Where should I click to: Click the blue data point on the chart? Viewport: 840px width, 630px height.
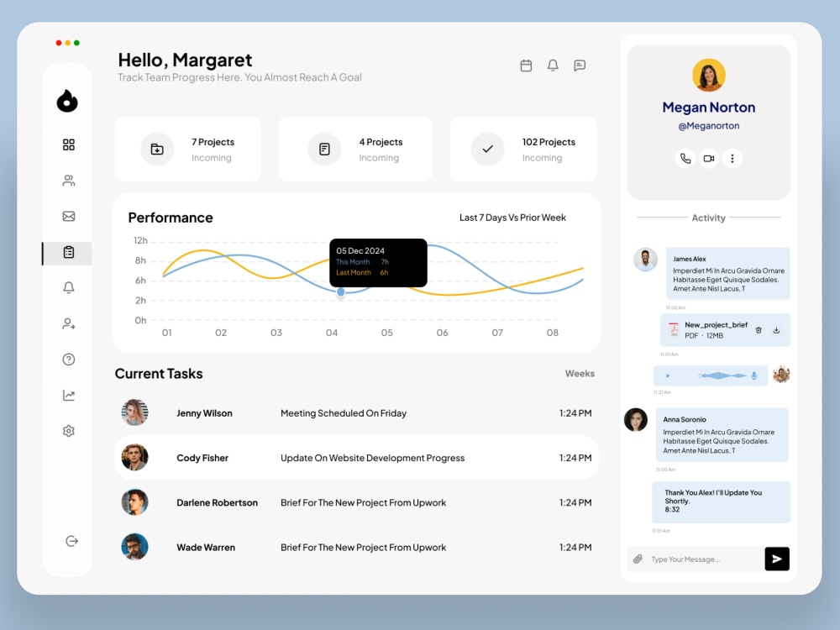(x=341, y=292)
